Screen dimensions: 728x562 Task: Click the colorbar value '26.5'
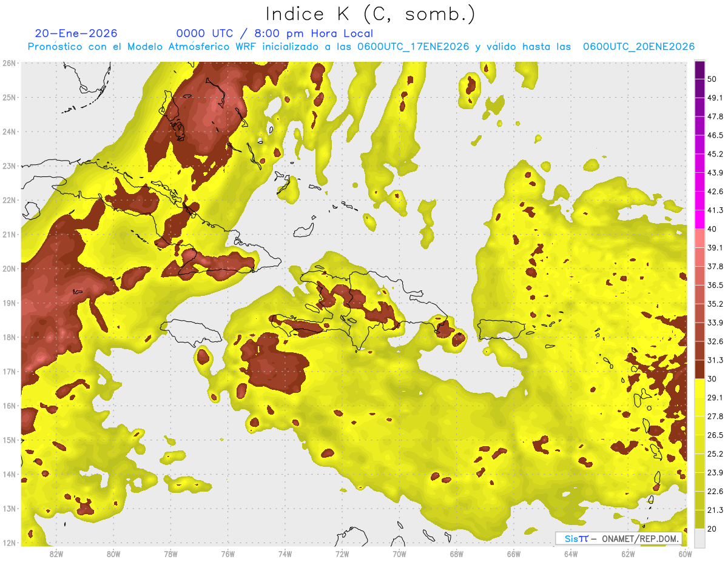pos(715,435)
